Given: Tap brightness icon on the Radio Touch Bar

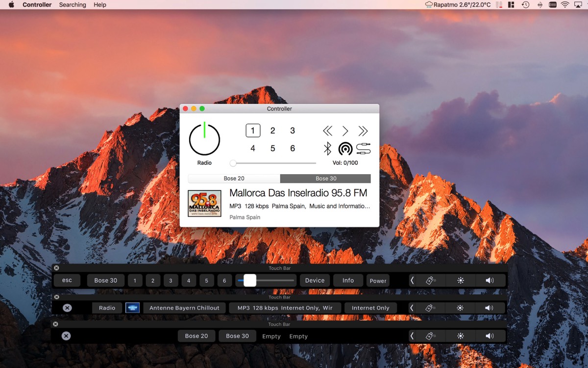Looking at the screenshot, I should (460, 308).
